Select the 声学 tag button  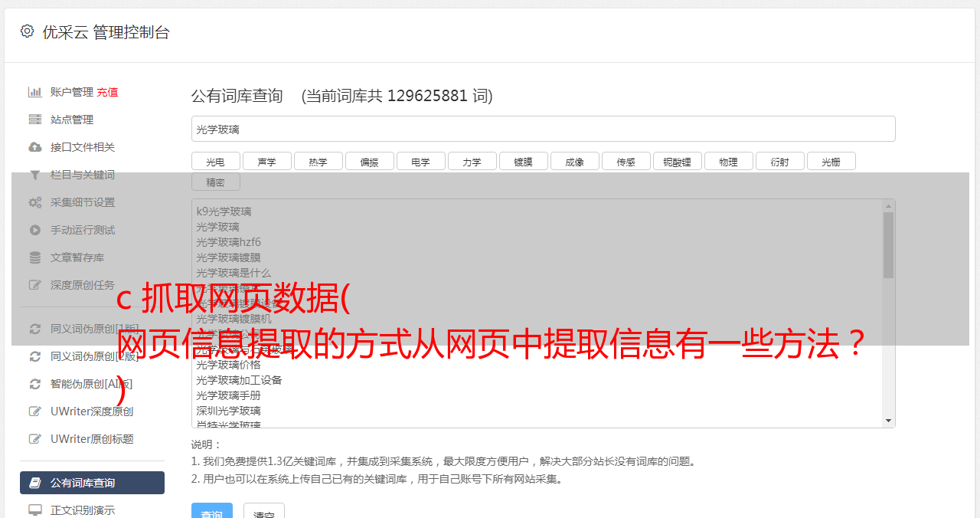point(266,161)
